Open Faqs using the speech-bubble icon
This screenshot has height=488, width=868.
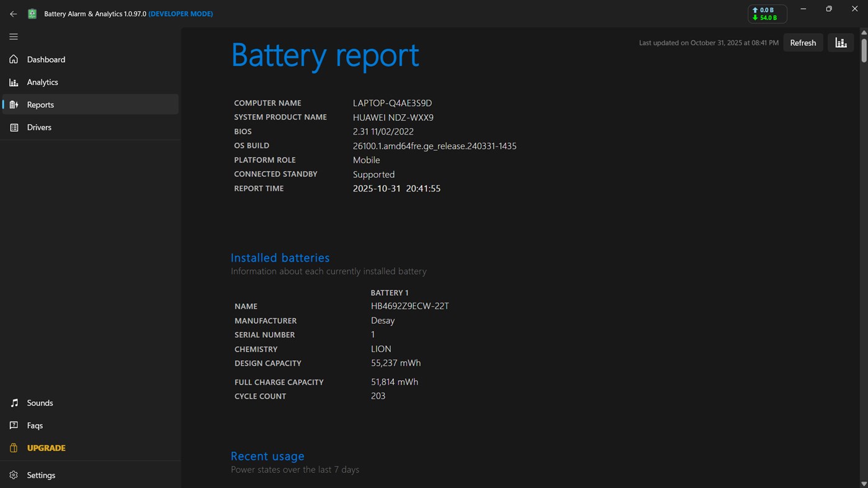point(13,425)
